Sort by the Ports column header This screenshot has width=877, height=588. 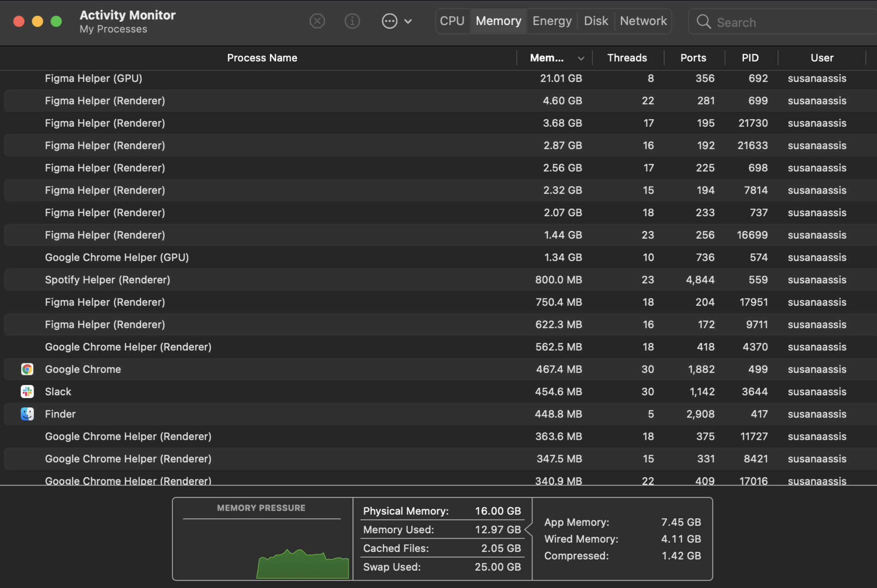693,58
